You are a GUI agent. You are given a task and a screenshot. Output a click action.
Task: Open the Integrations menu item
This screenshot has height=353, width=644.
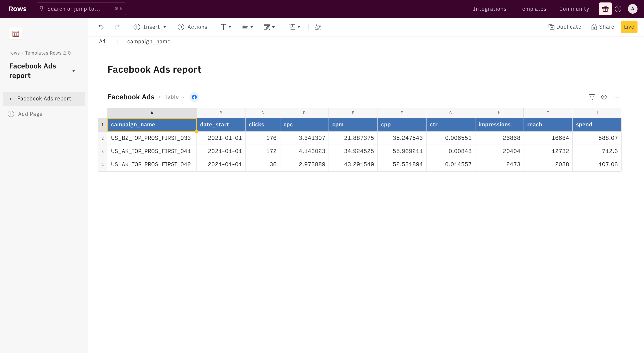coord(490,9)
